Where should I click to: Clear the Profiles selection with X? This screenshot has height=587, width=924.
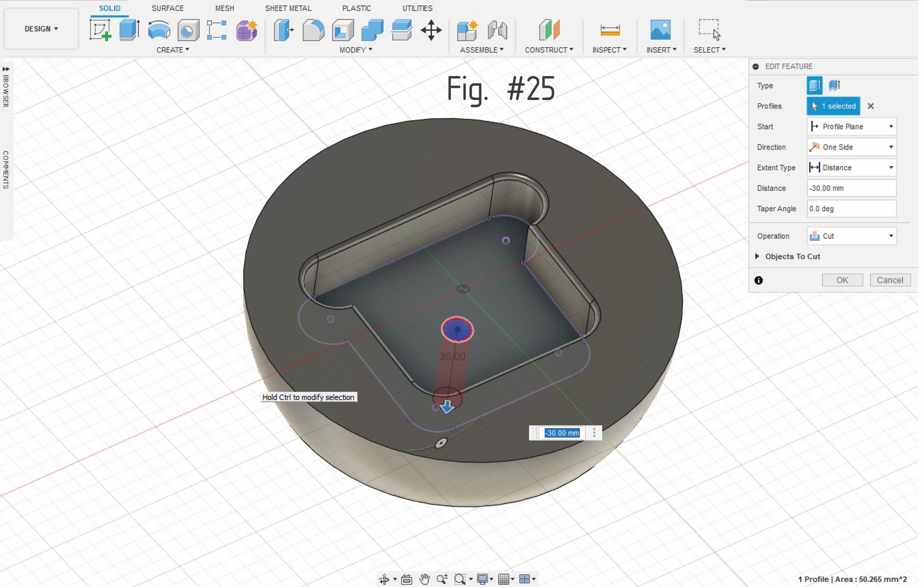click(871, 106)
